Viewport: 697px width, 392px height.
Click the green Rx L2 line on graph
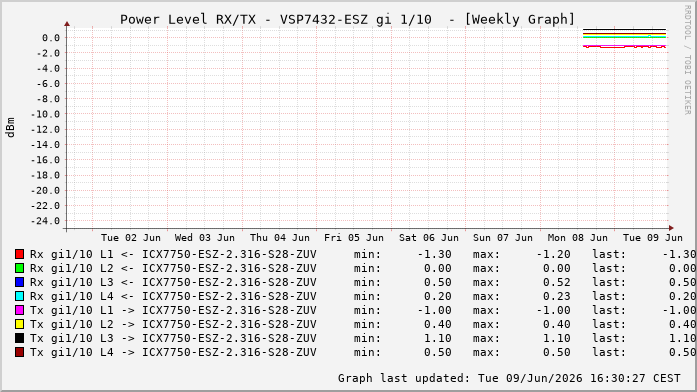pyautogui.click(x=624, y=37)
